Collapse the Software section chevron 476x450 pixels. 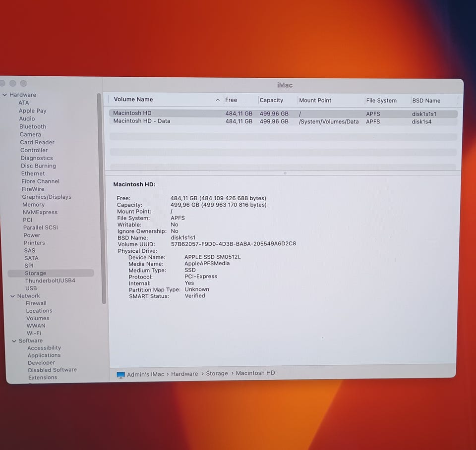[14, 341]
